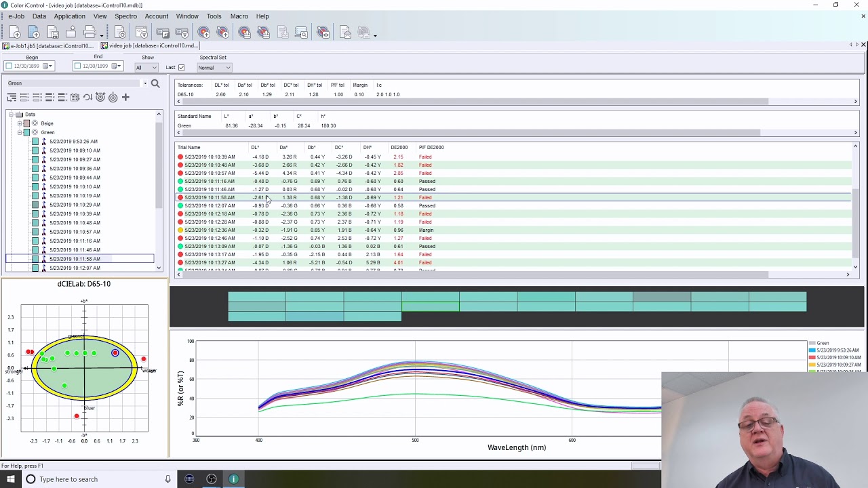Viewport: 868px width, 488px height.
Task: Click the taskbar microphone icon
Action: (167, 479)
